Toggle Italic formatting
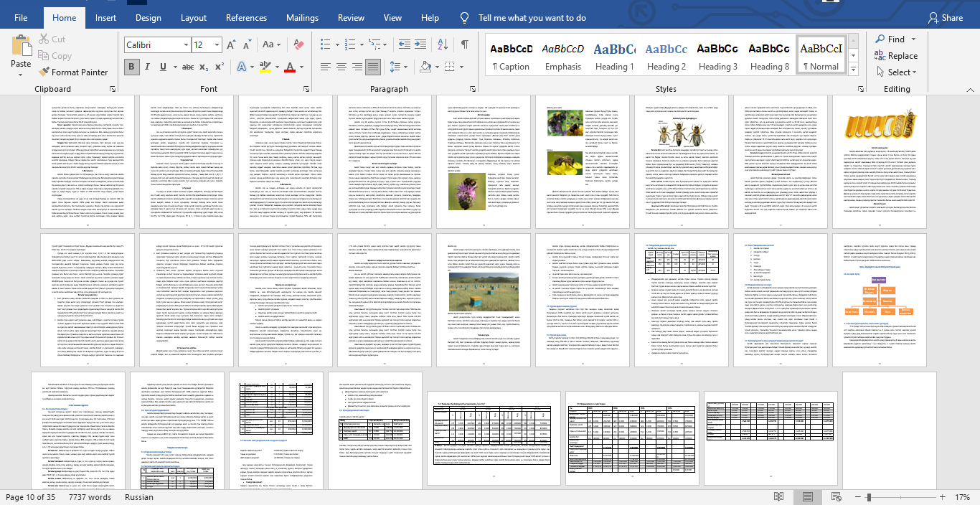The height and width of the screenshot is (505, 980). pyautogui.click(x=148, y=67)
